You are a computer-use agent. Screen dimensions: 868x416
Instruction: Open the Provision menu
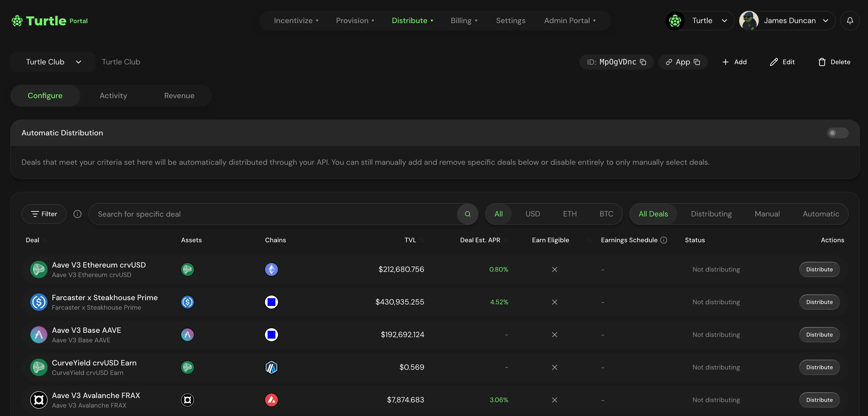pos(355,21)
